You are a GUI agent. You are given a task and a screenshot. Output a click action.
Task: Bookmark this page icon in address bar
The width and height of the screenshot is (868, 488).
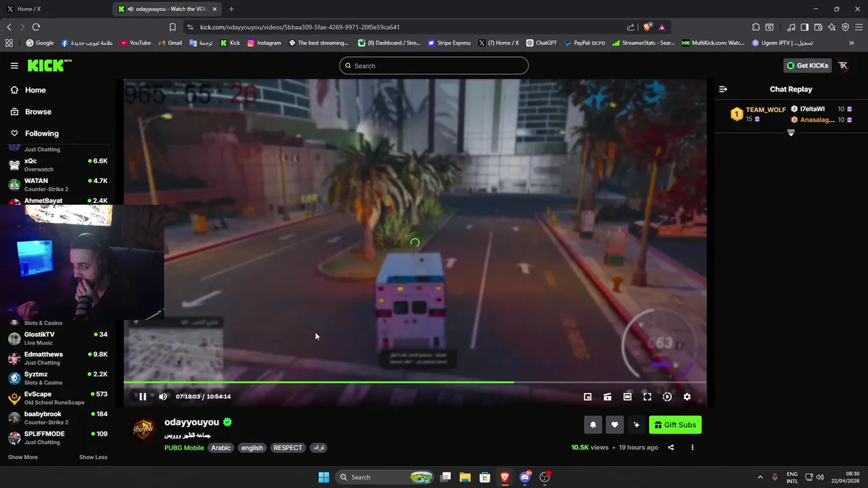(x=172, y=27)
